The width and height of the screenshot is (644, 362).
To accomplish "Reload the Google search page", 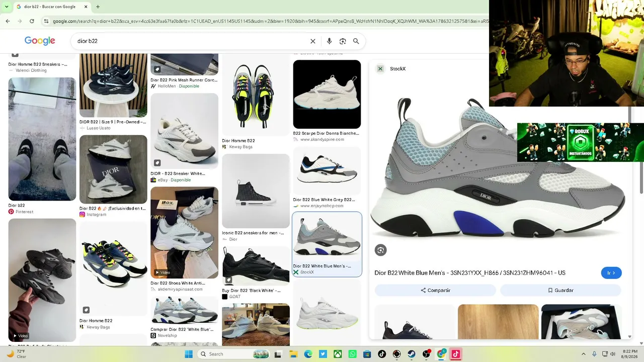I will [32, 21].
